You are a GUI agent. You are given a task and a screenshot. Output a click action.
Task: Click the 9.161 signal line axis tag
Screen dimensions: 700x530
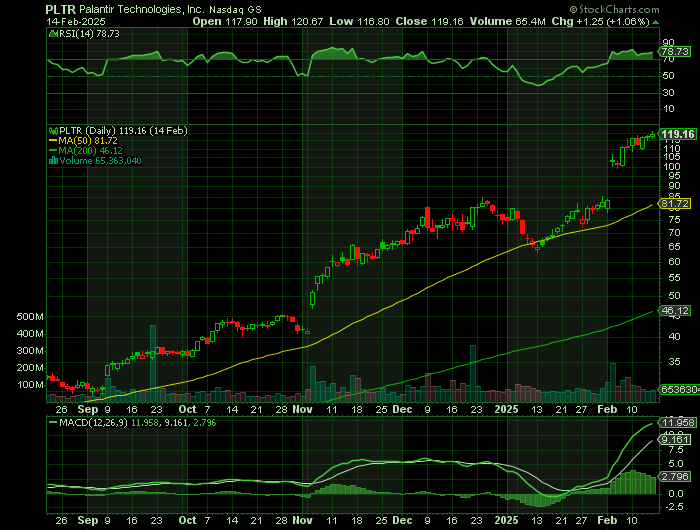[675, 440]
